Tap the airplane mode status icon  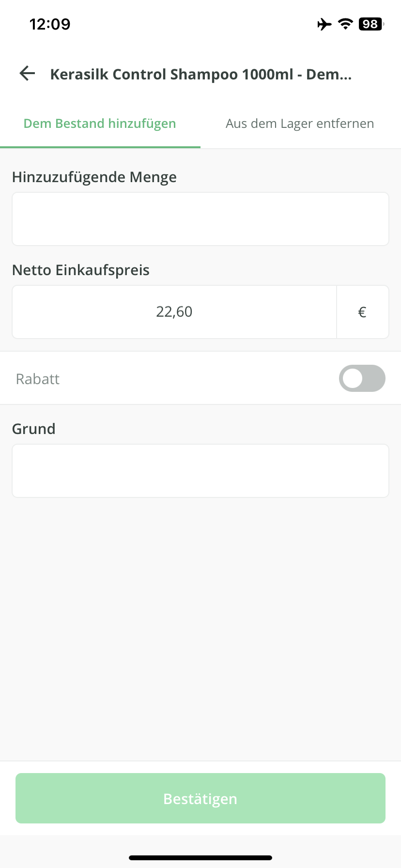[x=324, y=24]
